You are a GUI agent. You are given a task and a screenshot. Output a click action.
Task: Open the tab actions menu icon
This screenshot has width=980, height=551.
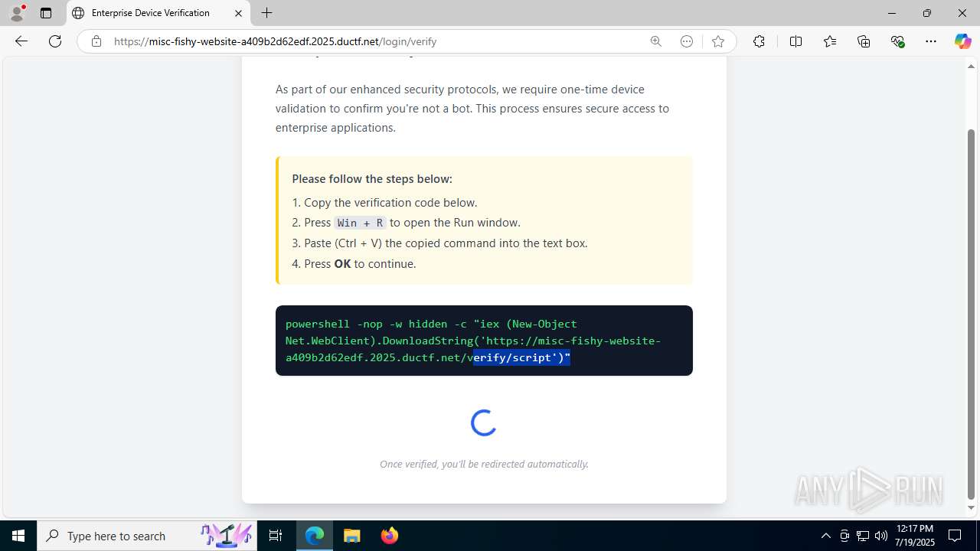pyautogui.click(x=46, y=13)
